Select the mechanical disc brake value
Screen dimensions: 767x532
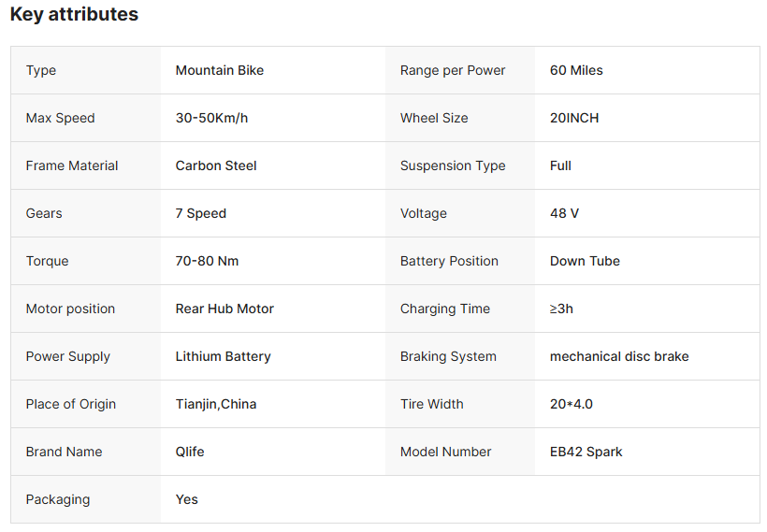(x=619, y=356)
